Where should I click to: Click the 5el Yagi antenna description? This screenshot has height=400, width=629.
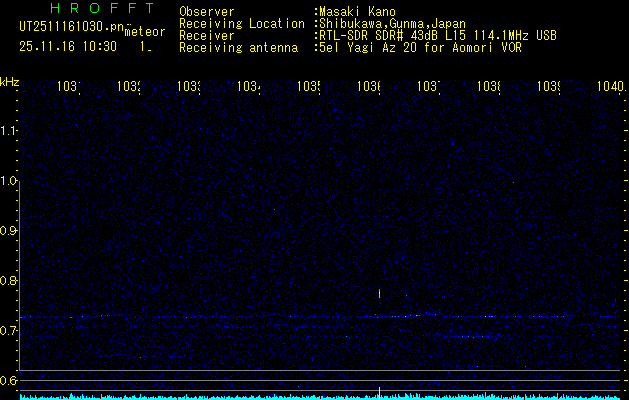point(419,47)
